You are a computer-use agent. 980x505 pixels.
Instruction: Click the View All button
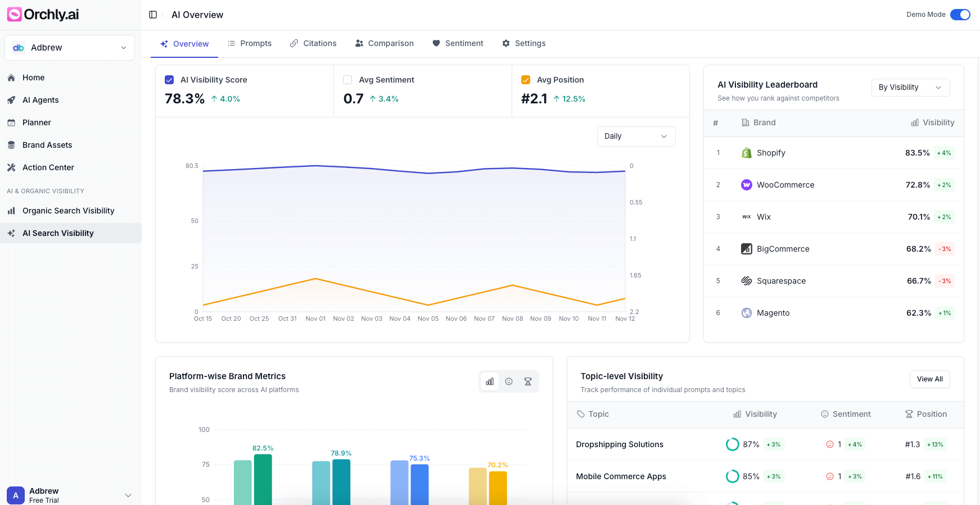pos(929,379)
